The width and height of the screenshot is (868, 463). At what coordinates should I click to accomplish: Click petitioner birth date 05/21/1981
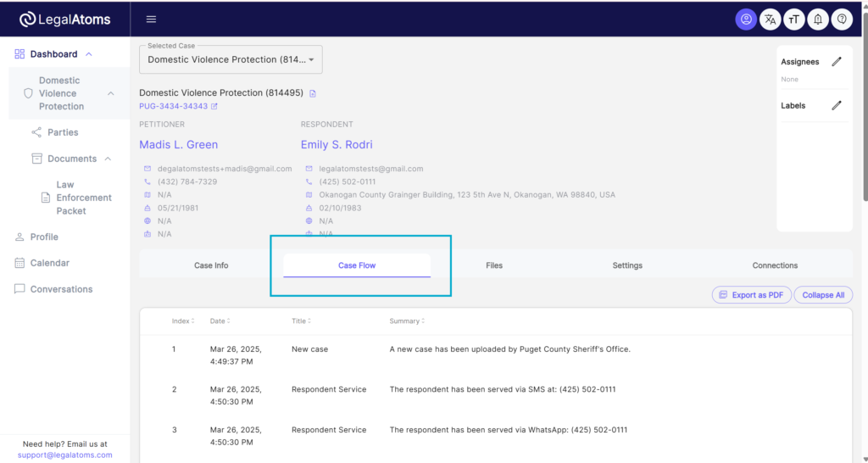(x=178, y=209)
